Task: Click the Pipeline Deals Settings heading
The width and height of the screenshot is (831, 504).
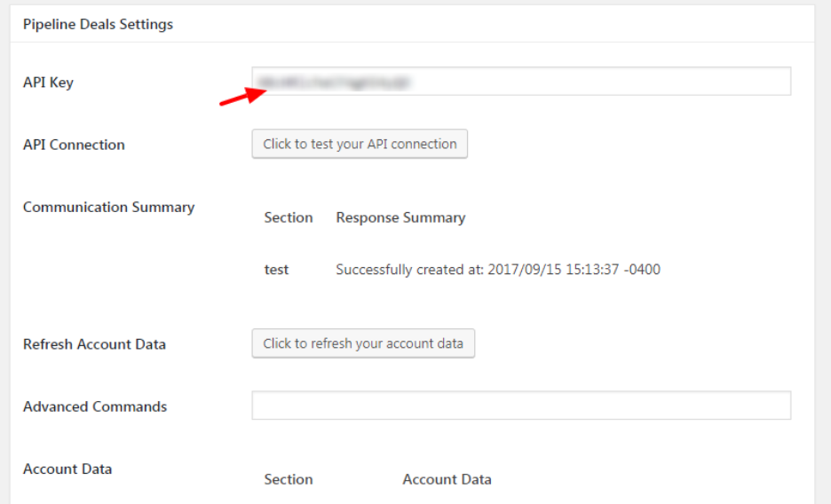Action: click(x=98, y=24)
